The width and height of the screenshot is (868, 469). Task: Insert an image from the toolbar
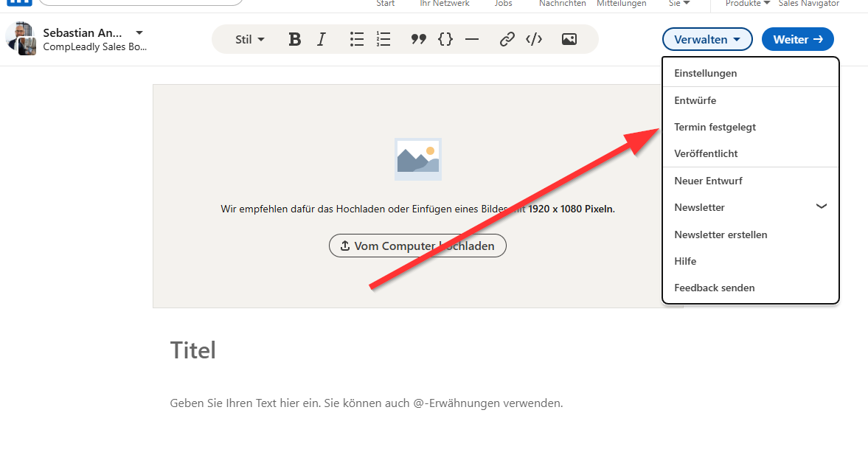click(x=569, y=40)
